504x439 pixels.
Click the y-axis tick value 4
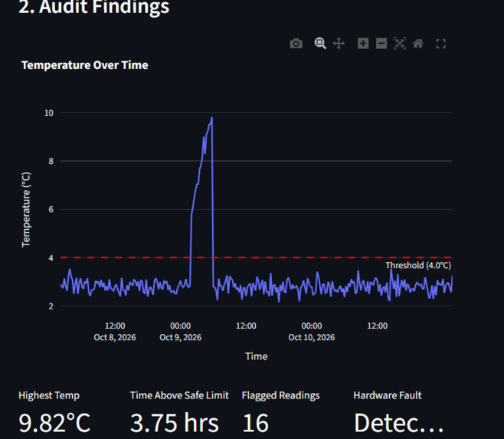coord(51,258)
